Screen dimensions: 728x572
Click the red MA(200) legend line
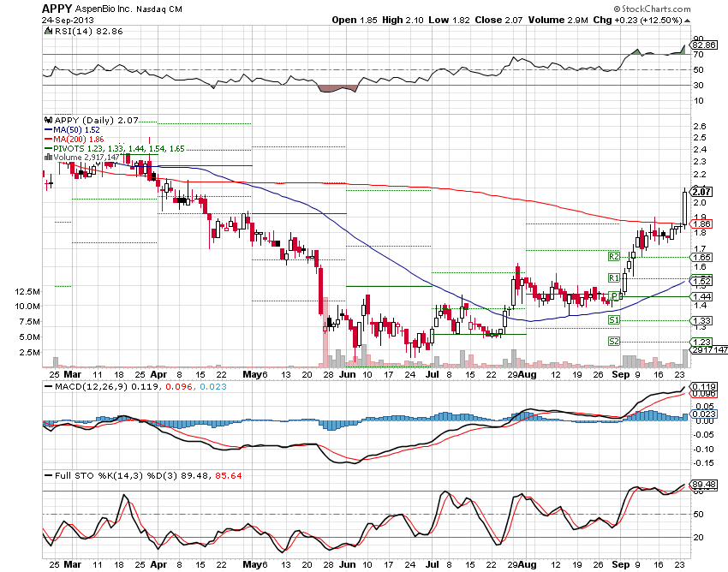click(x=48, y=140)
